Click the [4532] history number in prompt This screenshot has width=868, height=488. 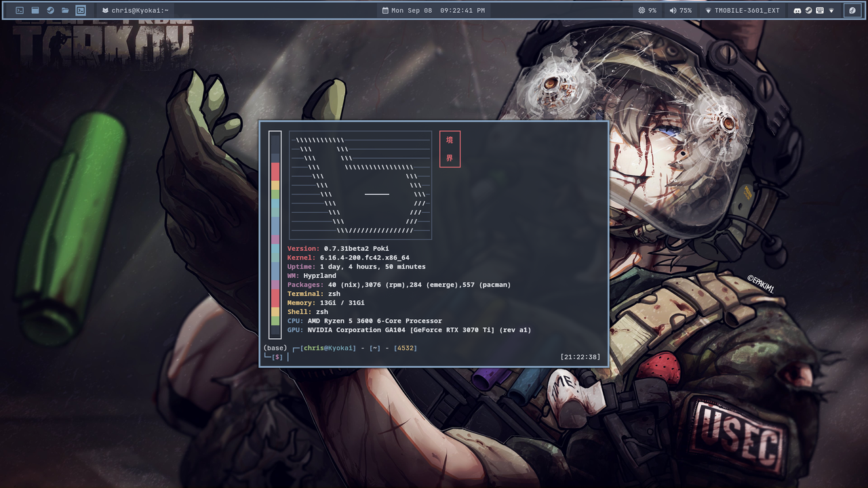click(406, 348)
